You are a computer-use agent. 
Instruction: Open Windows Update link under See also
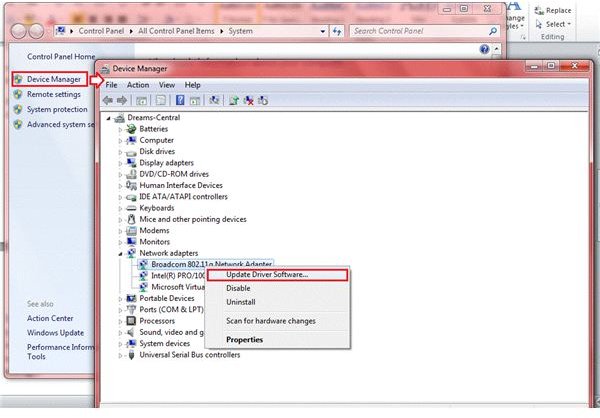pyautogui.click(x=55, y=333)
